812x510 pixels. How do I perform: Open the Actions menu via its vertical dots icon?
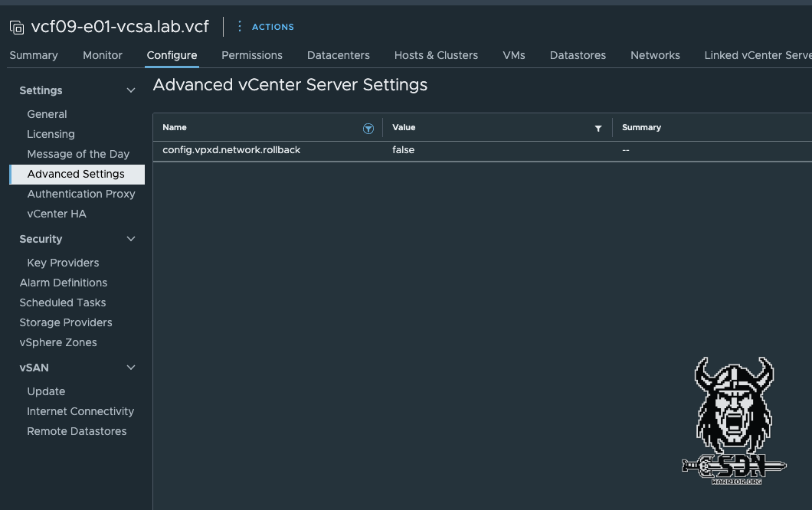click(241, 26)
